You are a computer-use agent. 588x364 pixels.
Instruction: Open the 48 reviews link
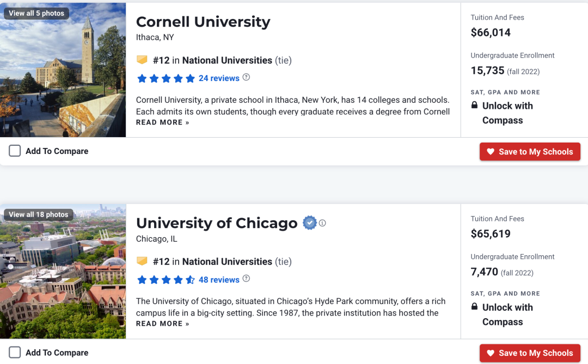click(219, 280)
